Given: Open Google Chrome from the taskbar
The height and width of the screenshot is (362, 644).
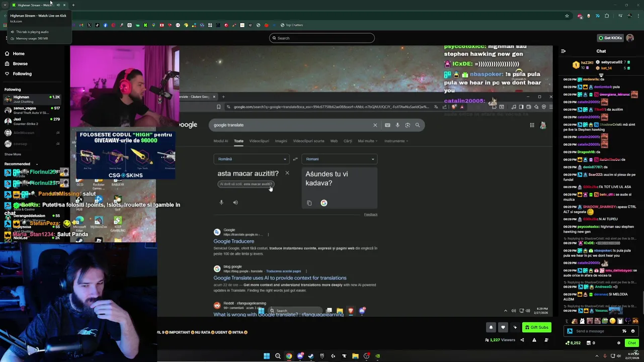Looking at the screenshot, I should coord(289,356).
